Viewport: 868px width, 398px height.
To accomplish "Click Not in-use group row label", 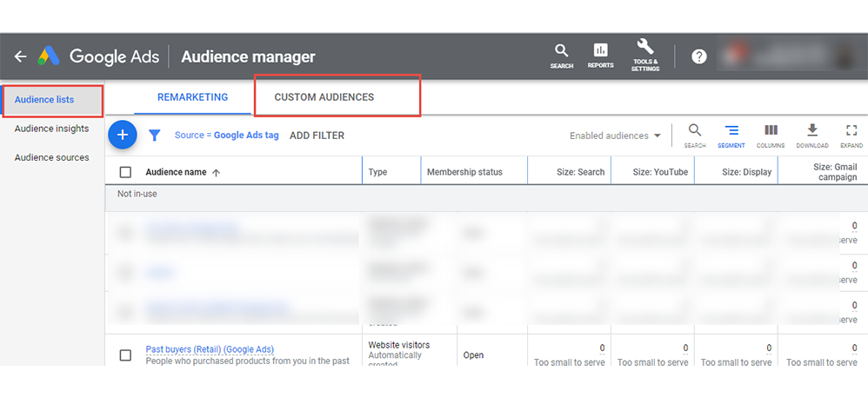I will click(137, 194).
